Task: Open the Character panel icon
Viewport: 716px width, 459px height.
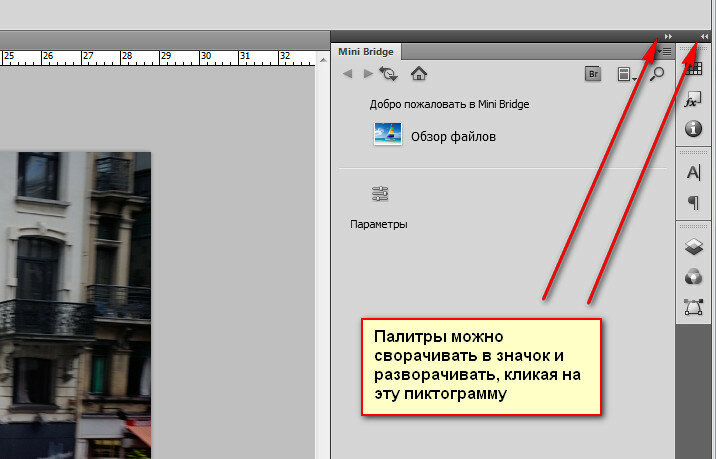Action: click(x=693, y=173)
